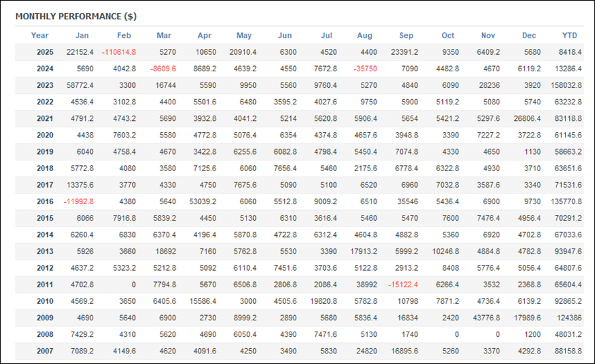Click the Aug column header
The width and height of the screenshot is (595, 364).
point(364,36)
